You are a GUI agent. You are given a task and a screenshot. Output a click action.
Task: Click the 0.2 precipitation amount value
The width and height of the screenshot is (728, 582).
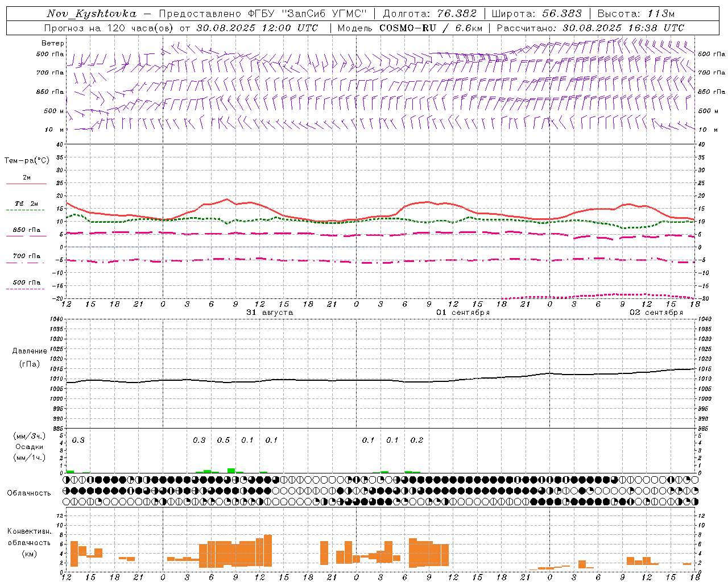(x=417, y=440)
